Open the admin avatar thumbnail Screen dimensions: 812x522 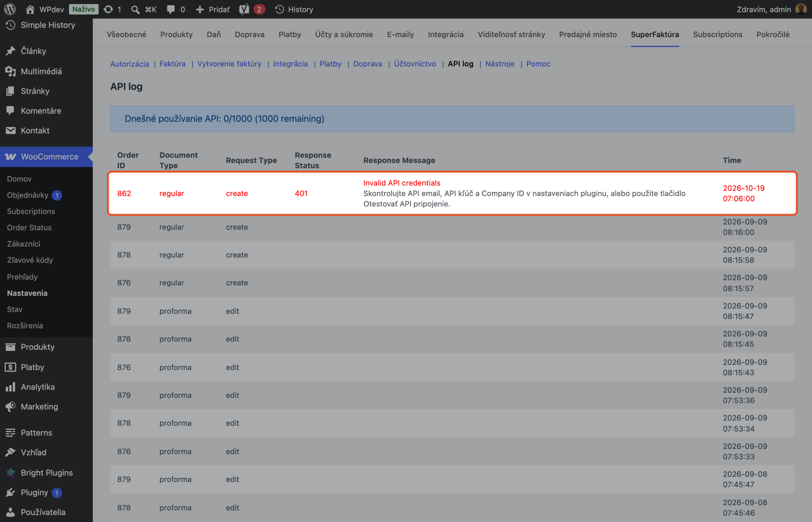click(801, 9)
